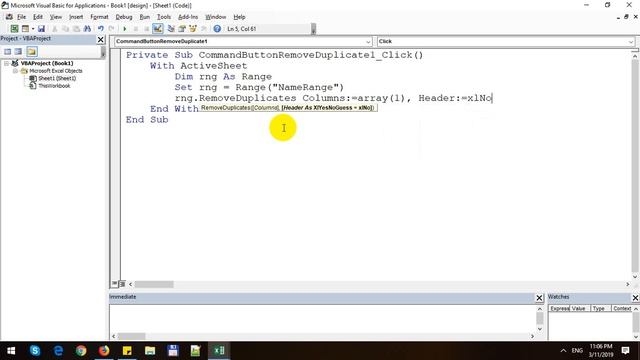Open the Debug menu
Screen dimensions: 640x360
point(124,17)
